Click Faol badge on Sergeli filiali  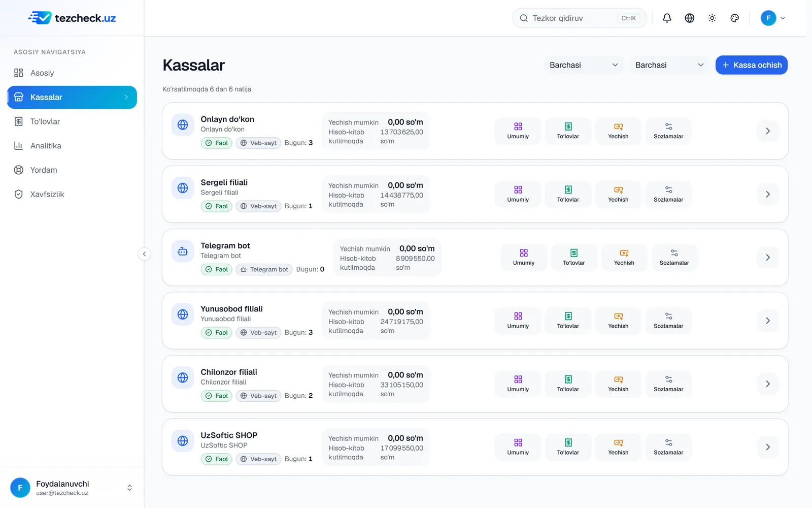(x=217, y=206)
